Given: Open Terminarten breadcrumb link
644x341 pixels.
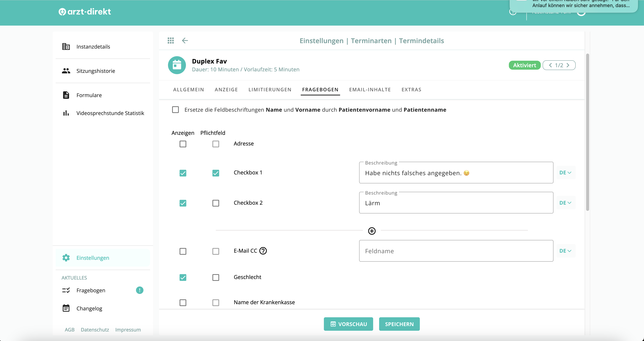Looking at the screenshot, I should [x=371, y=41].
